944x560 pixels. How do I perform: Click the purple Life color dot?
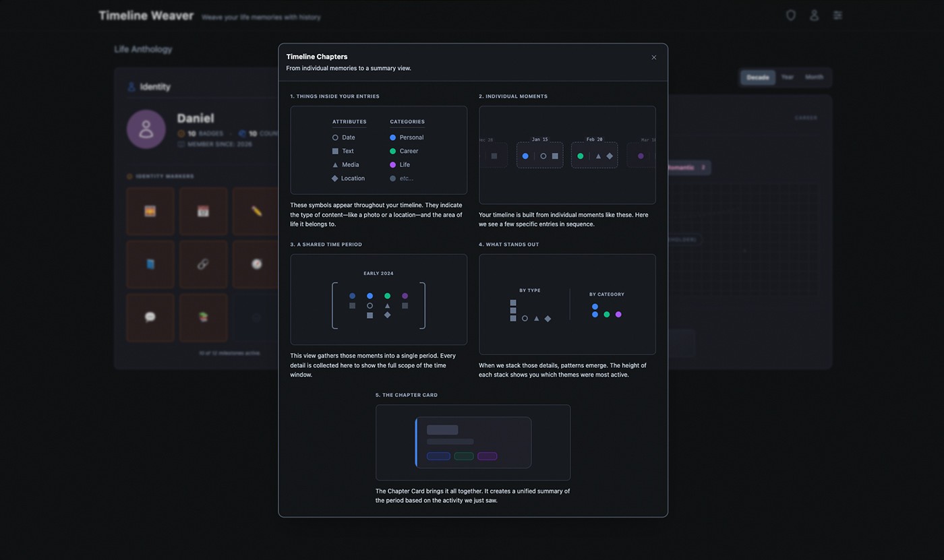pyautogui.click(x=392, y=164)
